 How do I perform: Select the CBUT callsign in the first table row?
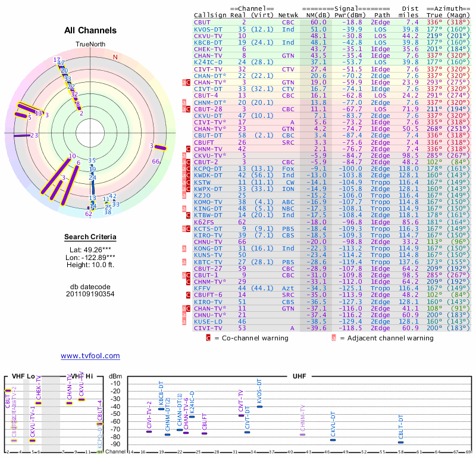click(202, 23)
